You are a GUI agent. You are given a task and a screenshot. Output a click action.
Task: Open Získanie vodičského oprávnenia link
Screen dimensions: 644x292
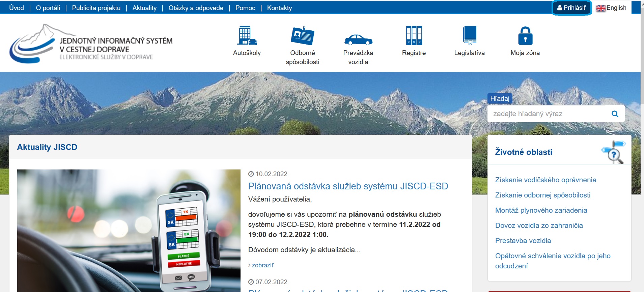pyautogui.click(x=545, y=180)
